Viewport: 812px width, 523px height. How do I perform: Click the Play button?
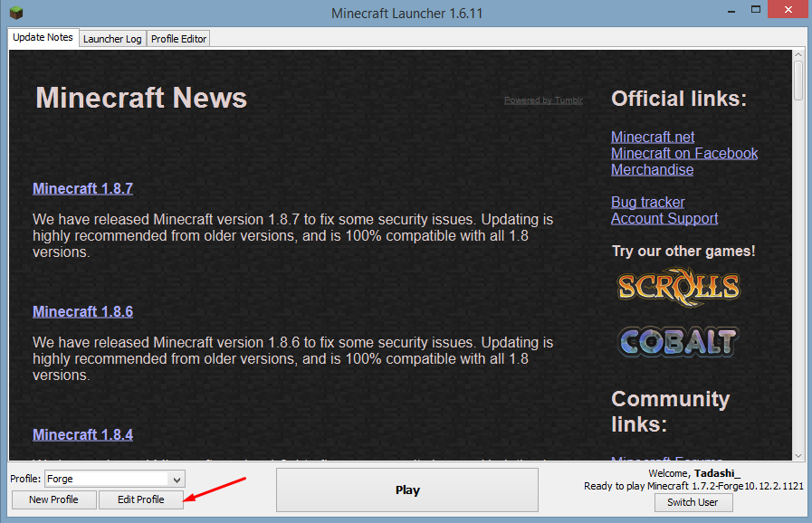tap(407, 490)
